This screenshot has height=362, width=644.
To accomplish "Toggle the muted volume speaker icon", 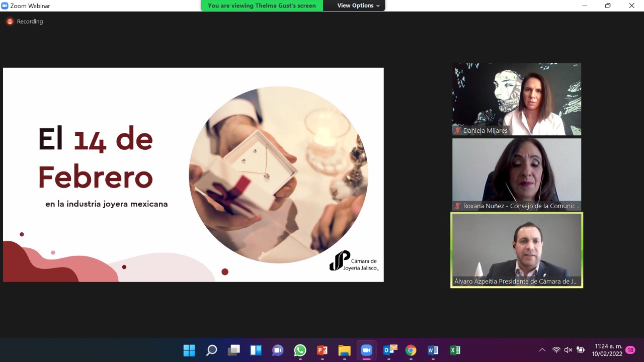I will (x=568, y=350).
